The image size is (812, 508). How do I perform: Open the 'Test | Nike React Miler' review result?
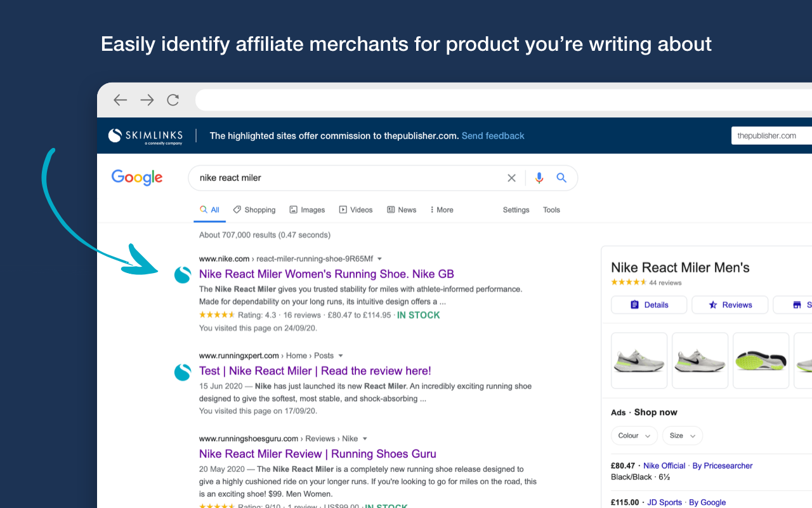tap(315, 371)
